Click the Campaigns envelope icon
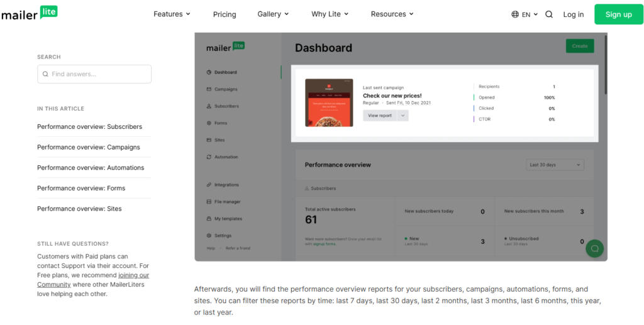Image resolution: width=644 pixels, height=325 pixels. [x=209, y=89]
